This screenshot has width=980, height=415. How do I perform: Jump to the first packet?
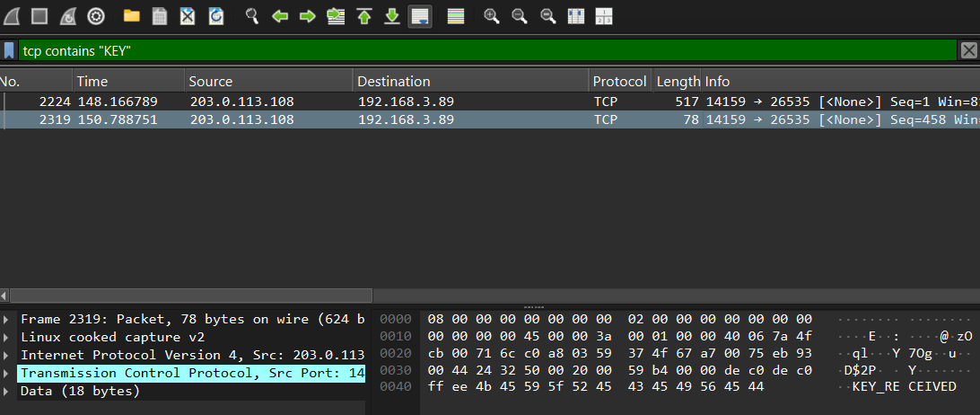click(x=363, y=16)
